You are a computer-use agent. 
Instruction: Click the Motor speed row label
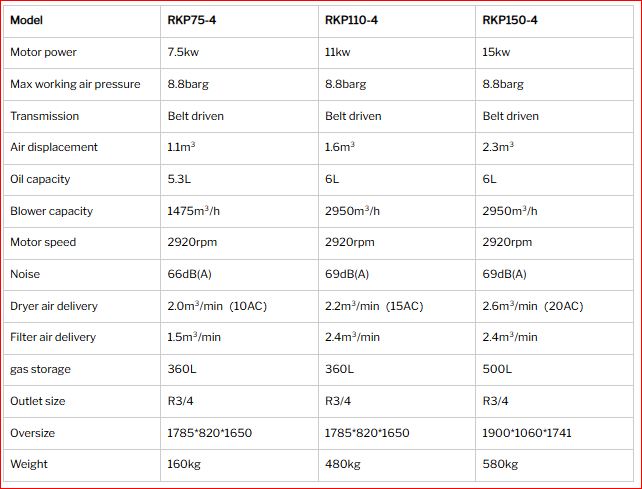(x=43, y=242)
